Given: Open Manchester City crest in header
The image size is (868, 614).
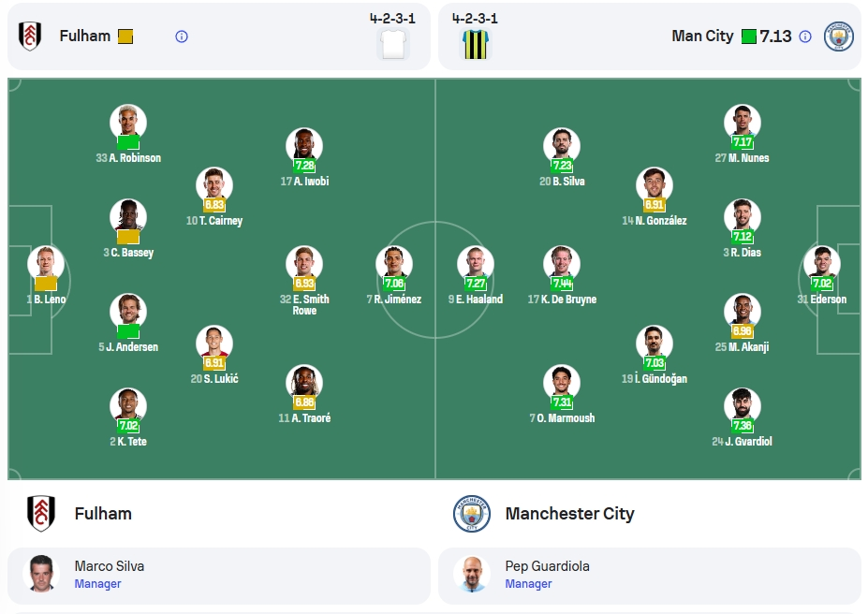Looking at the screenshot, I should point(839,37).
